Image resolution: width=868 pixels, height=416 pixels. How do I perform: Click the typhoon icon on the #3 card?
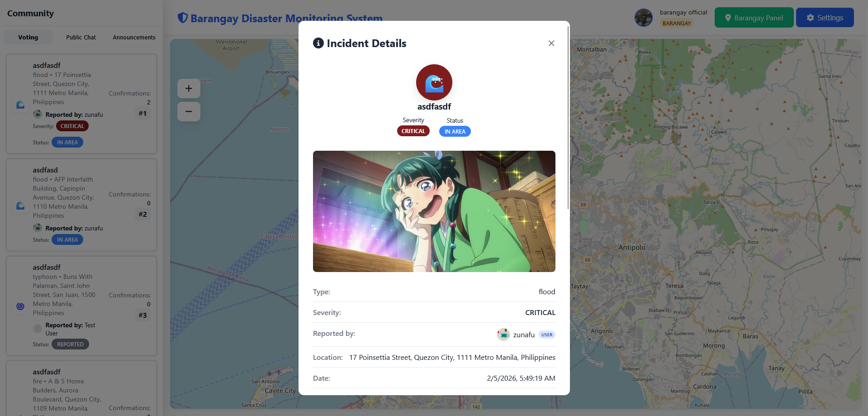coord(20,306)
